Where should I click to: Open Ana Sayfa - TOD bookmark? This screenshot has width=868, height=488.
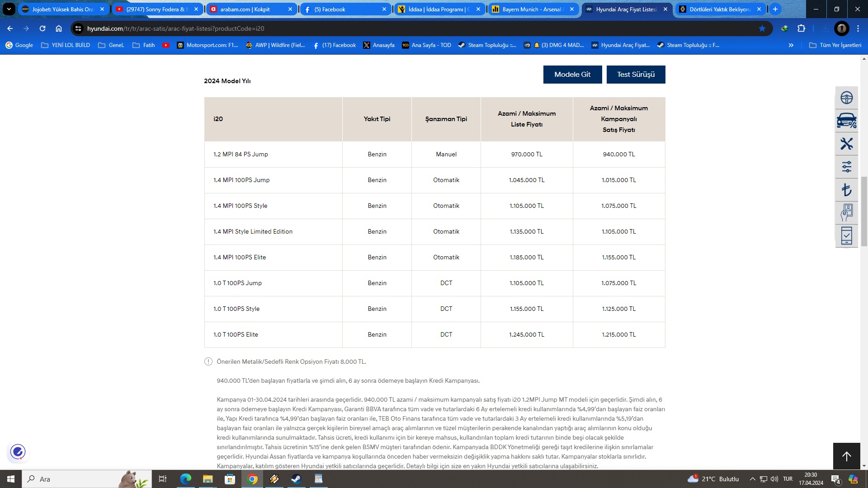click(x=426, y=45)
